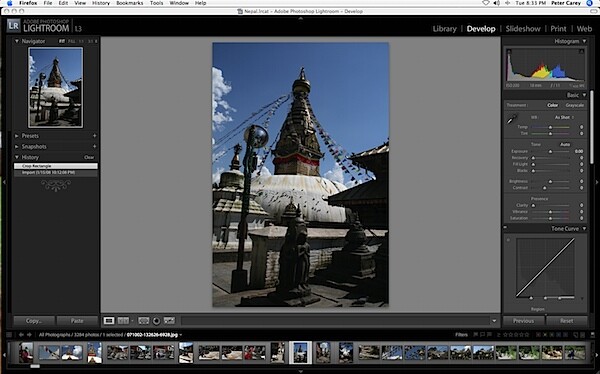
Task: Open Before/After view options dropdown arrow
Action: pos(132,321)
